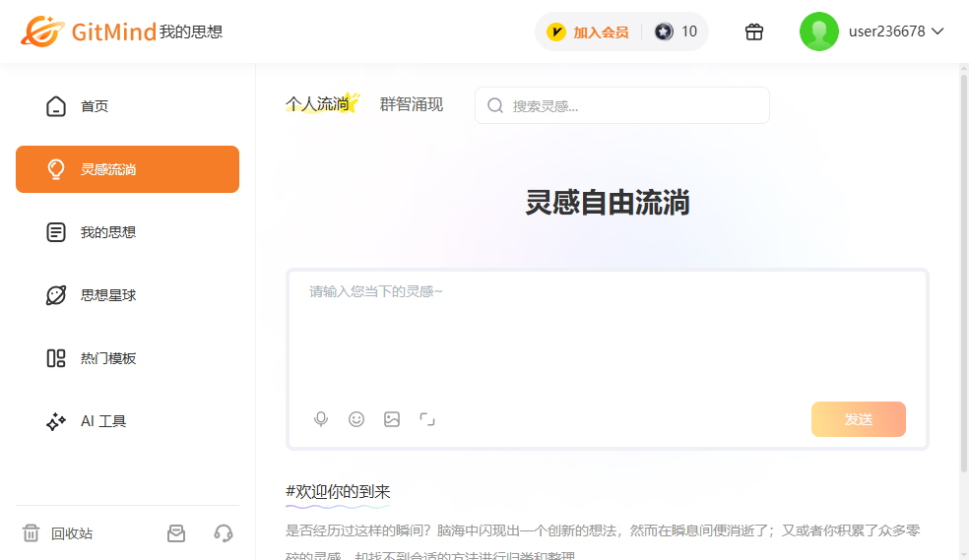Screen dimensions: 969x560
Task: Insert an image using picture icon
Action: coord(392,419)
